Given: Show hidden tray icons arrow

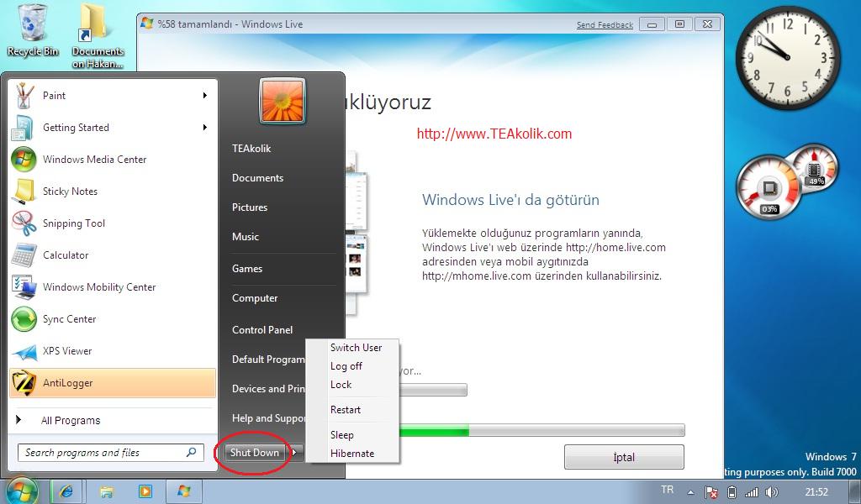Looking at the screenshot, I should (x=691, y=492).
